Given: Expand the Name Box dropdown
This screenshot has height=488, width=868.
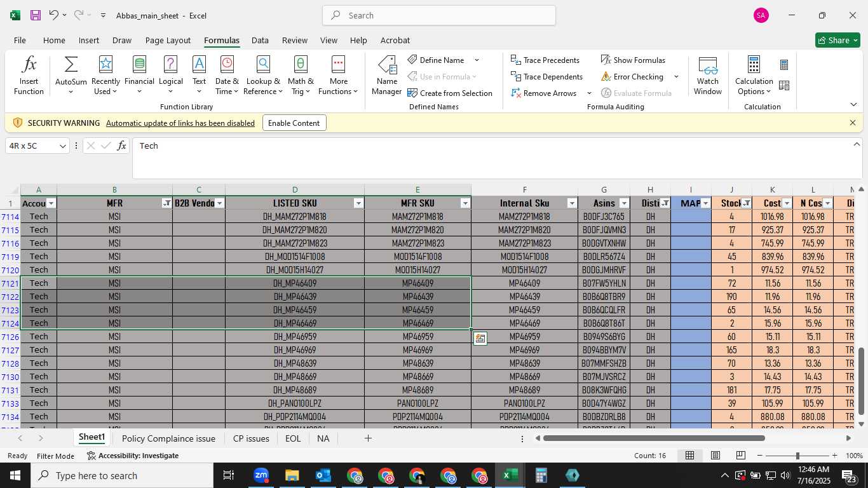Looking at the screenshot, I should click(62, 146).
